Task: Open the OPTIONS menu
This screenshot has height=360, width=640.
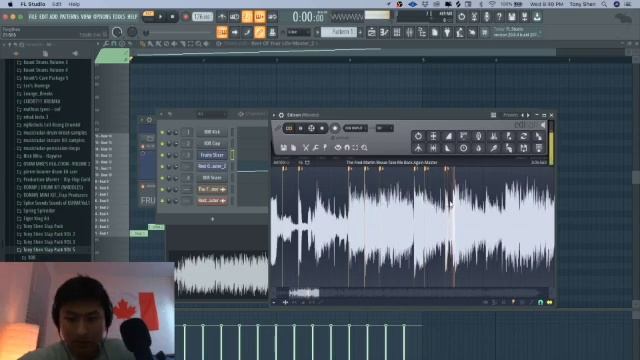Action: 102,17
